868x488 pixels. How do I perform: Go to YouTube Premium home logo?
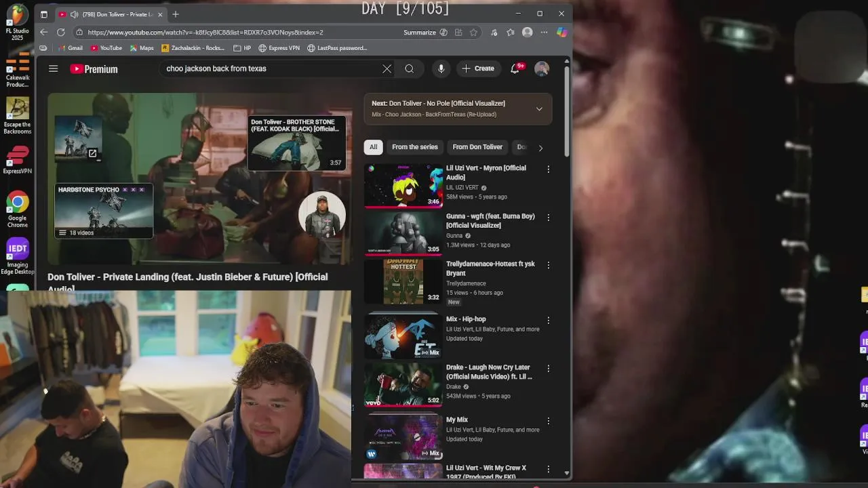coord(94,69)
